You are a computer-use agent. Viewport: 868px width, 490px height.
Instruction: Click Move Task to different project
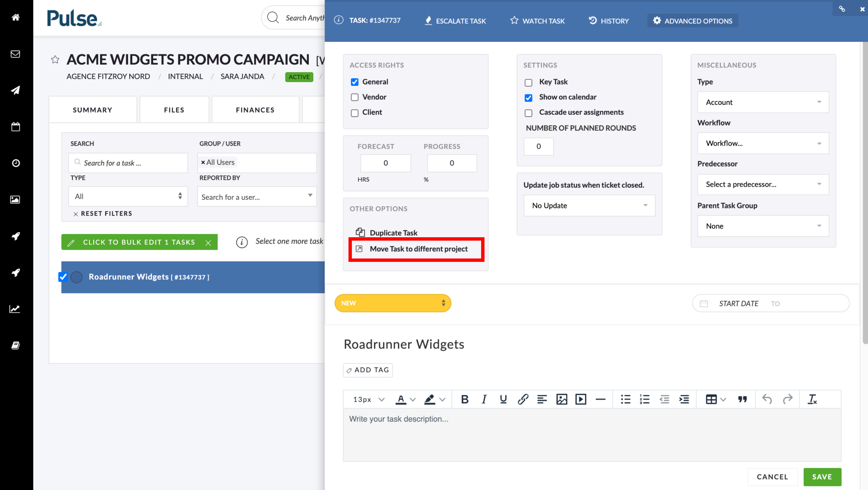(x=412, y=249)
